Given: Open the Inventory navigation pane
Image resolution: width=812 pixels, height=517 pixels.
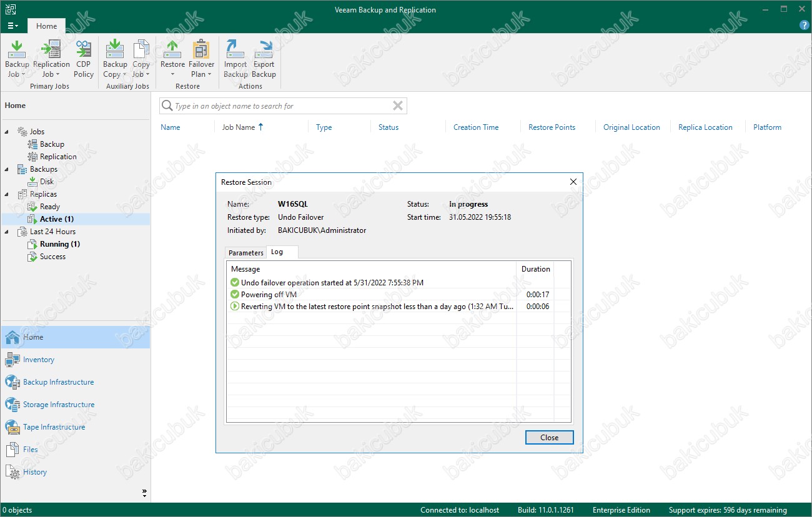Looking at the screenshot, I should [x=75, y=360].
